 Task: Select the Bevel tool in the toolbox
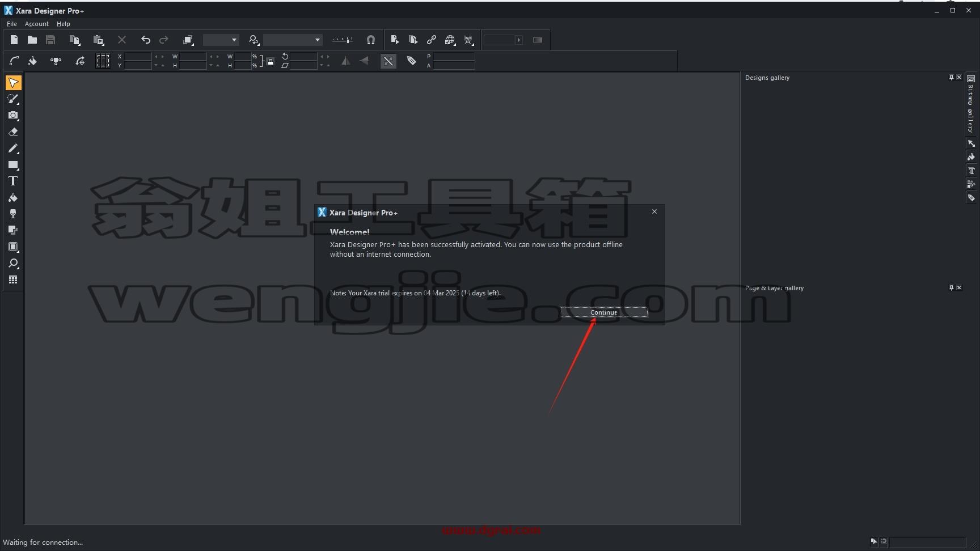coord(13,247)
